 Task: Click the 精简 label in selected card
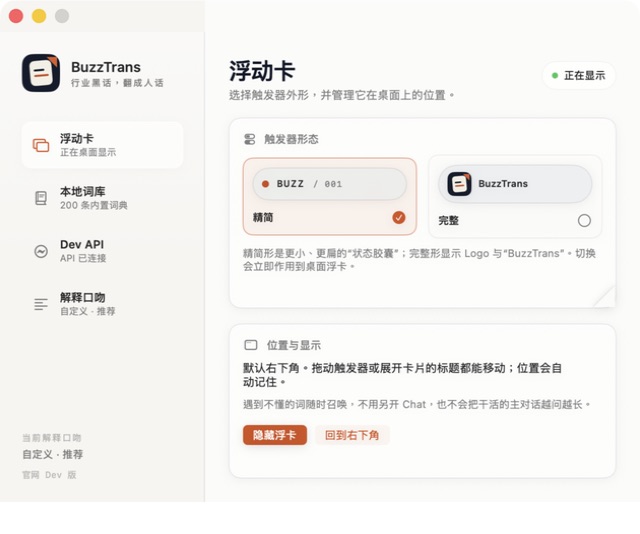[x=263, y=218]
